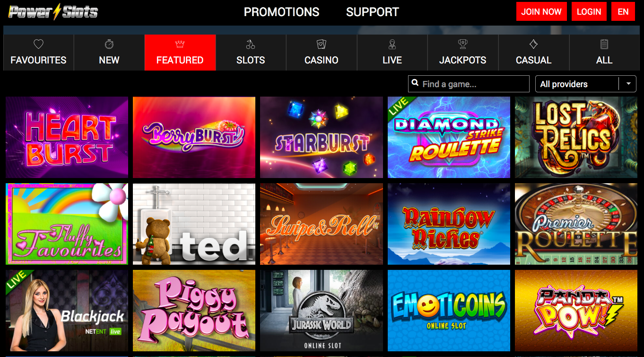Open the Starburst game thumbnail

322,137
